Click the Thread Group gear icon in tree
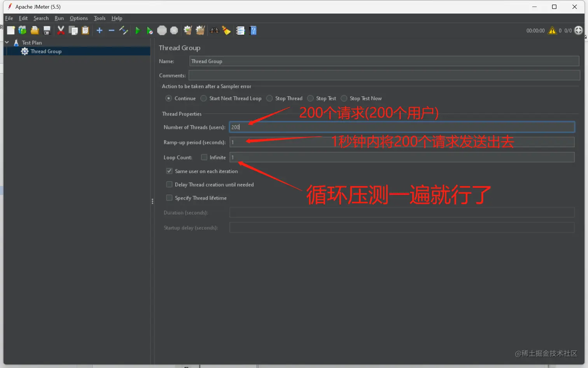This screenshot has width=588, height=368. click(x=24, y=51)
